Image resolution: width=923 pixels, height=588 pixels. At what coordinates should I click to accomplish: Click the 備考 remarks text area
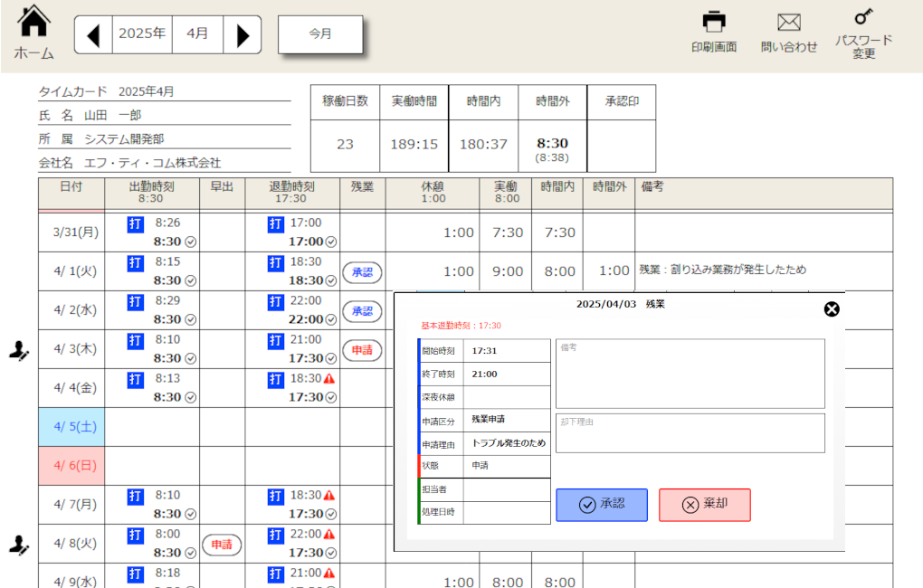[690, 374]
